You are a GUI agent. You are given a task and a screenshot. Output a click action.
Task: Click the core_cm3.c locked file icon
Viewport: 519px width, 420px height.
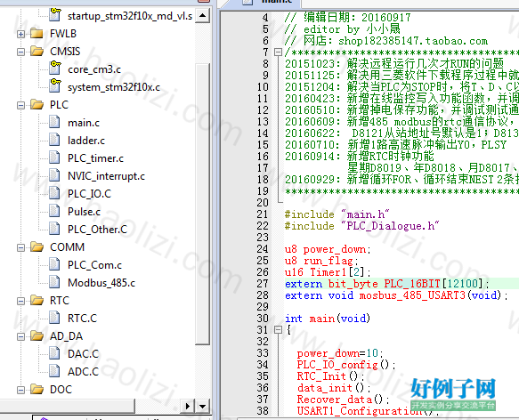pyautogui.click(x=55, y=69)
